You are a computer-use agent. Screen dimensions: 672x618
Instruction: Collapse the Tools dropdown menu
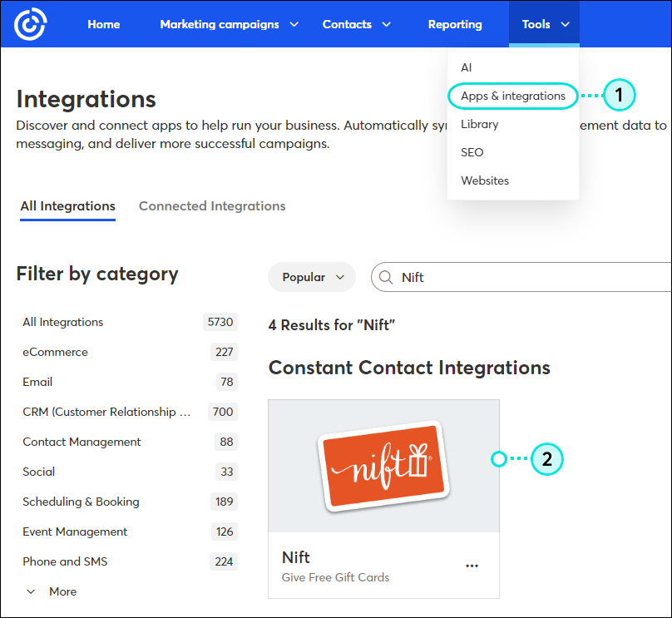(x=544, y=24)
